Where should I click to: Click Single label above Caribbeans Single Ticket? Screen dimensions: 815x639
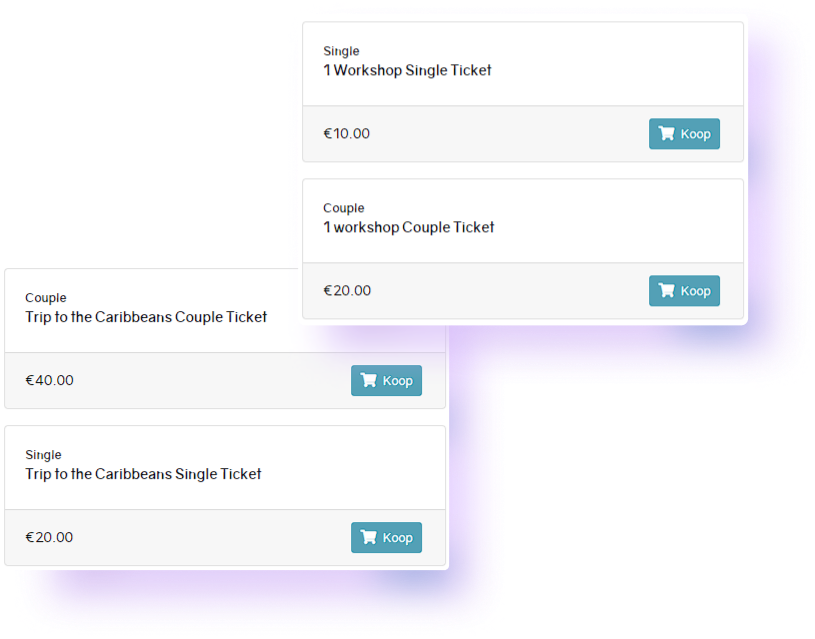43,455
